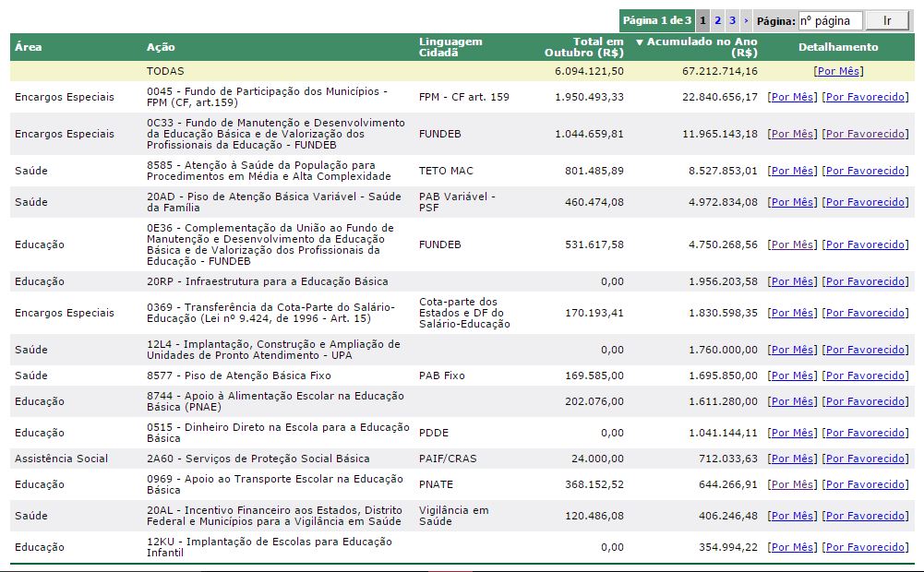Screen dimensions: 924x572
Task: Open Por Mês for 0515 PDDE row
Action: coord(793,433)
